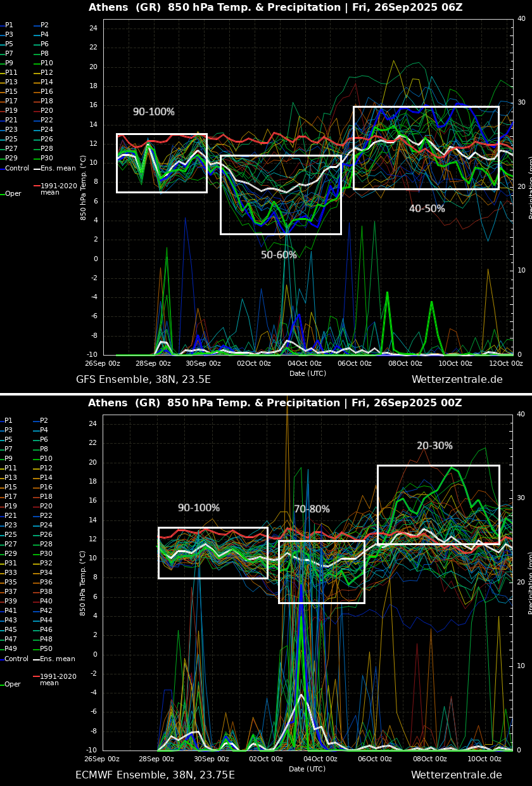532x786 pixels.
Task: Click the 20-30% annotation label in ECMWF chart
Action: tap(434, 446)
